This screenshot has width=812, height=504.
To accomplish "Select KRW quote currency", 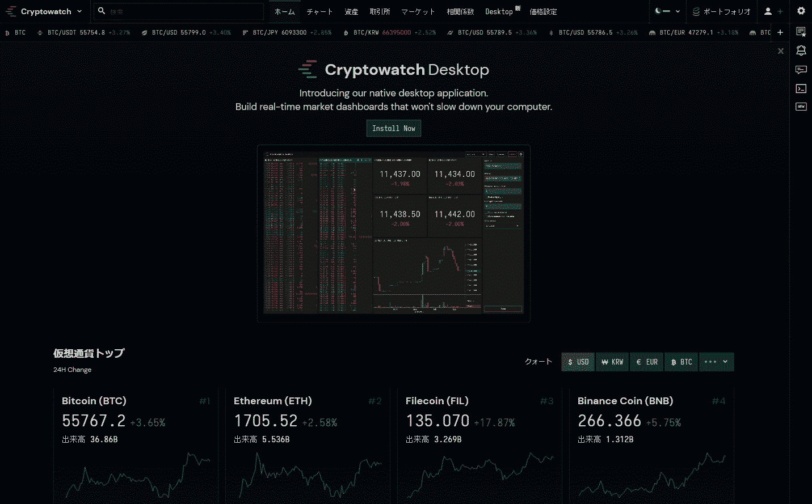I will [x=612, y=362].
